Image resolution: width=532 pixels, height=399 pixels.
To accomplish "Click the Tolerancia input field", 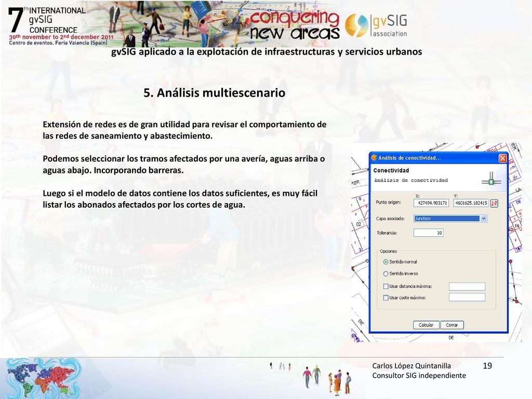I will tap(429, 233).
